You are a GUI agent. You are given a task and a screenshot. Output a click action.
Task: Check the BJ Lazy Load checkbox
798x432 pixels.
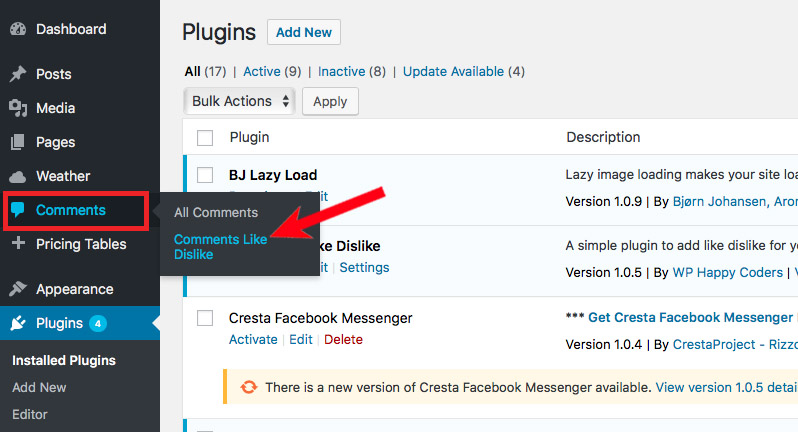[205, 175]
